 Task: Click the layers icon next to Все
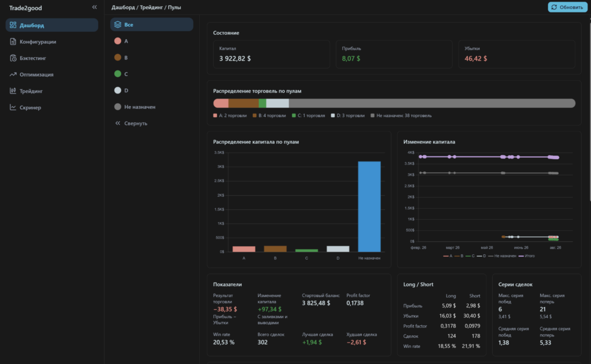[x=118, y=24]
